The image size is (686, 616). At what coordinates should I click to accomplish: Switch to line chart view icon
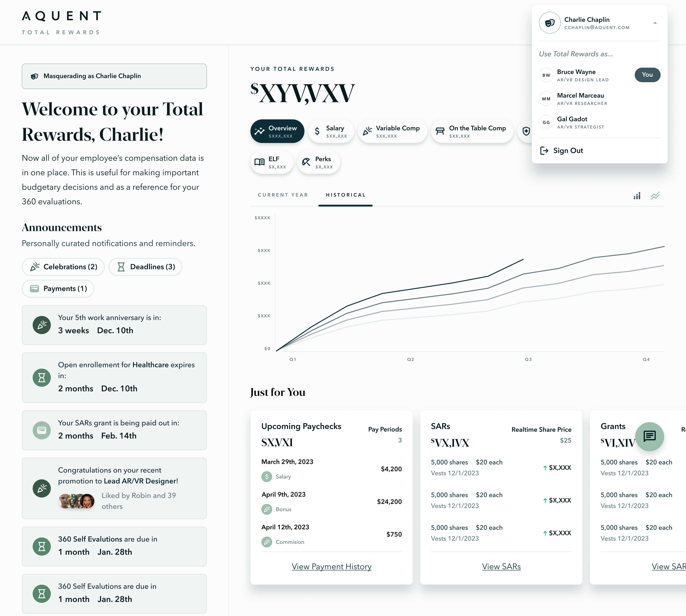pyautogui.click(x=655, y=196)
